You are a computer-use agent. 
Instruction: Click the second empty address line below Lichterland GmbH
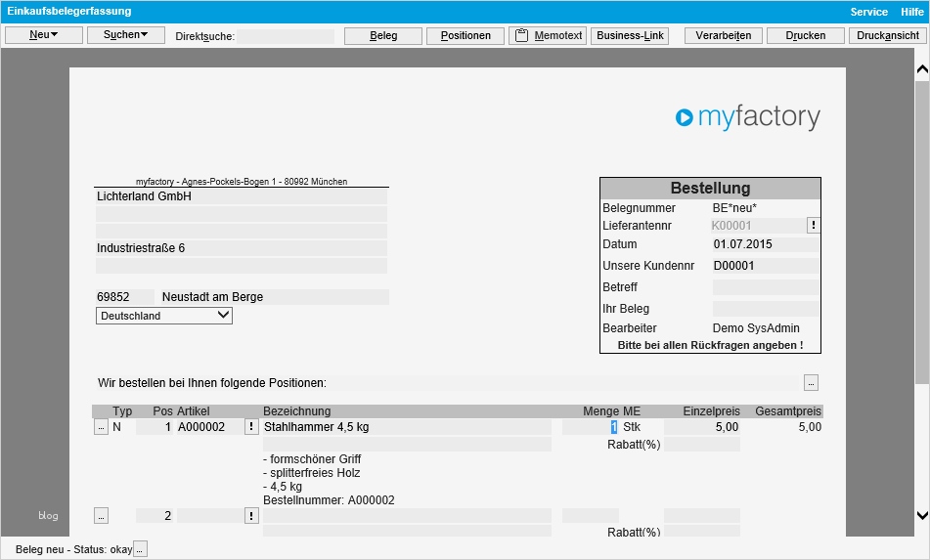(x=242, y=231)
